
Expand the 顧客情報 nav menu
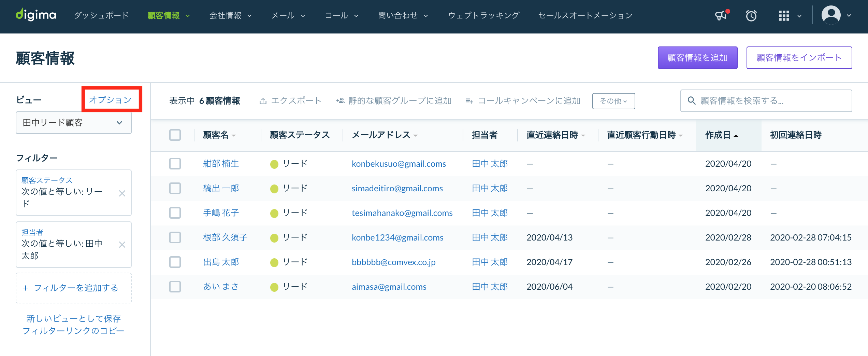tap(188, 16)
